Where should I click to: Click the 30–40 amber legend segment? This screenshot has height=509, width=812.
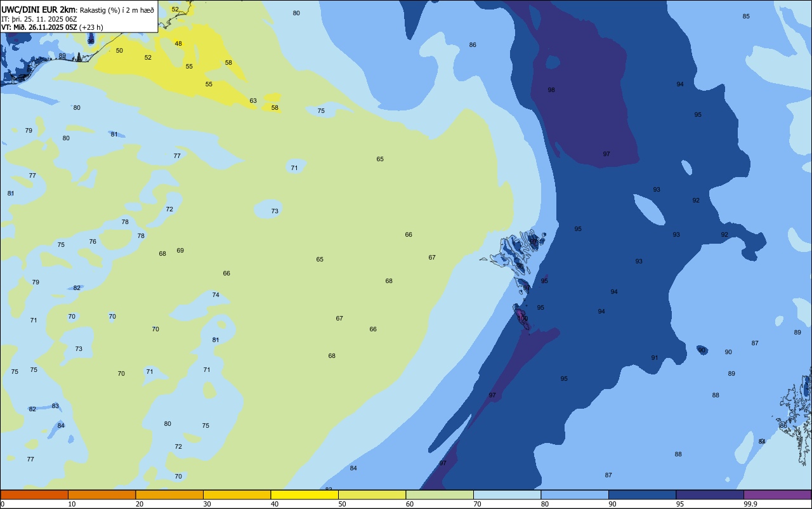pyautogui.click(x=237, y=494)
